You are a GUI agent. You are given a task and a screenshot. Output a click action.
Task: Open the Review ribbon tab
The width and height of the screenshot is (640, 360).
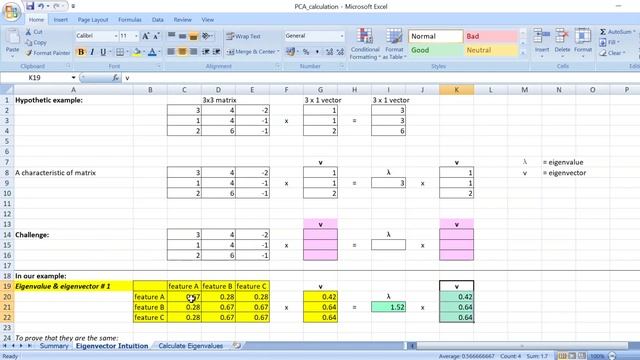(182, 20)
